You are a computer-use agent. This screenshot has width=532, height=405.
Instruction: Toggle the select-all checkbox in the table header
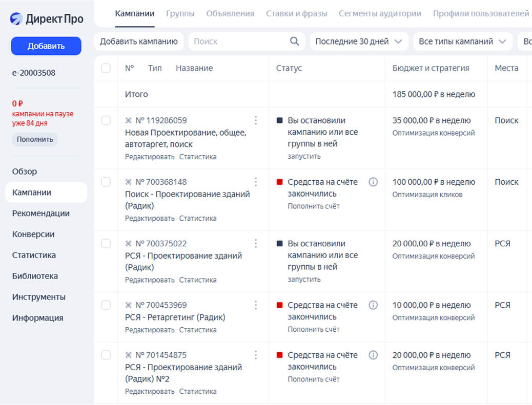(x=106, y=68)
